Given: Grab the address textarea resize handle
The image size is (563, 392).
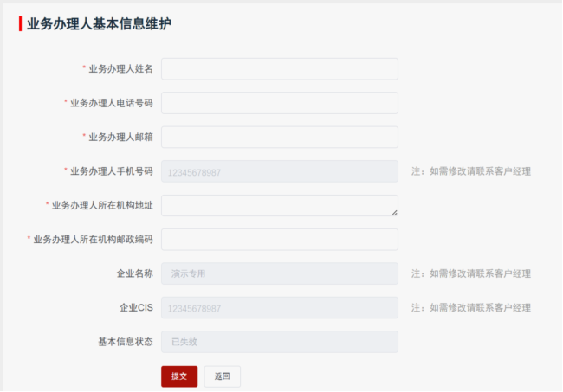Looking at the screenshot, I should 394,212.
